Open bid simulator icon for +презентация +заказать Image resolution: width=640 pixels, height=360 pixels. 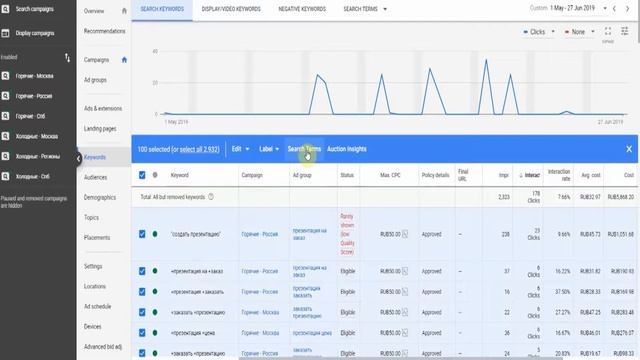(405, 292)
